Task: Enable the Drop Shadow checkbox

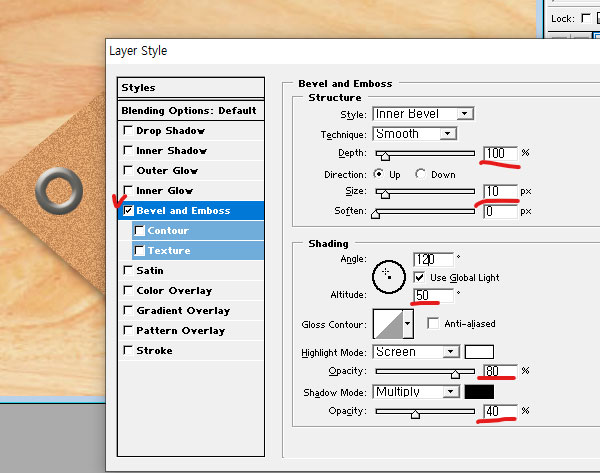Action: point(128,130)
